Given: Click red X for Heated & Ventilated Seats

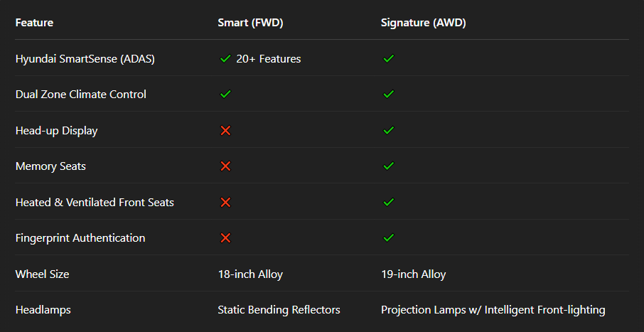Looking at the screenshot, I should point(225,203).
